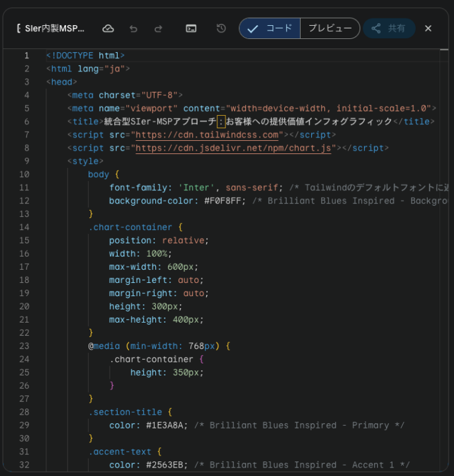Click position: relative declaration

click(x=159, y=241)
